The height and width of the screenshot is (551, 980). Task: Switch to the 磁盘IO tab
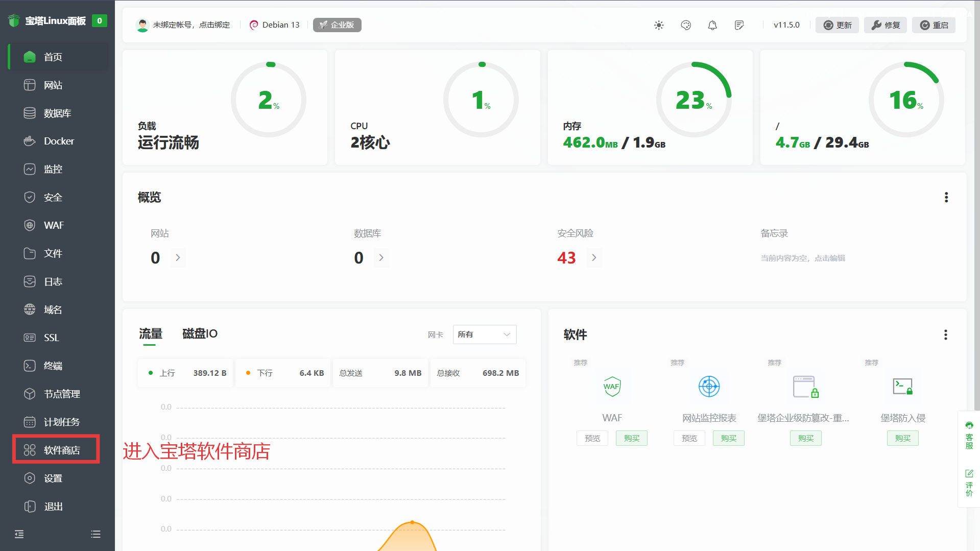[x=200, y=333]
